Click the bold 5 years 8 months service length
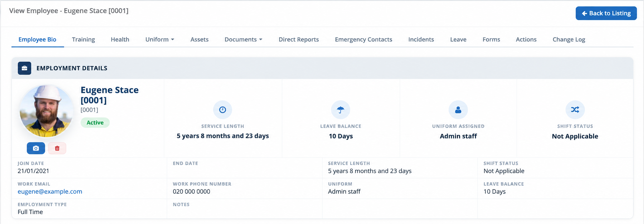The height and width of the screenshot is (224, 644). [x=223, y=136]
